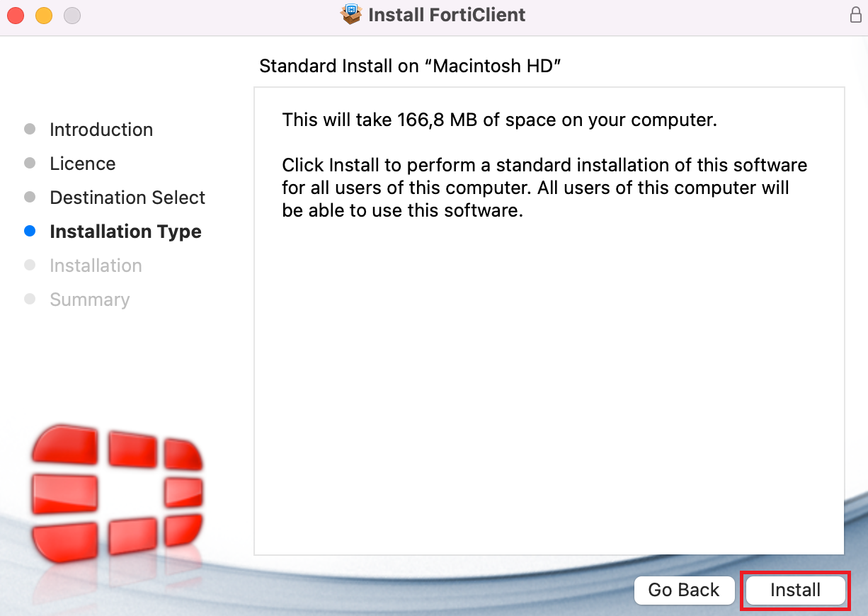This screenshot has height=616, width=868.
Task: Click the package icon beside window title
Action: 351,14
